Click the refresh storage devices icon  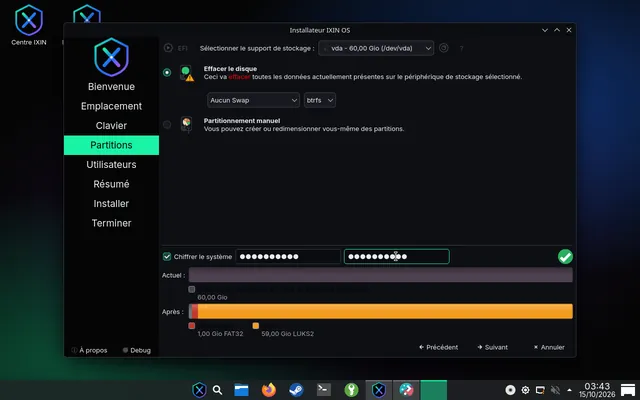click(444, 48)
